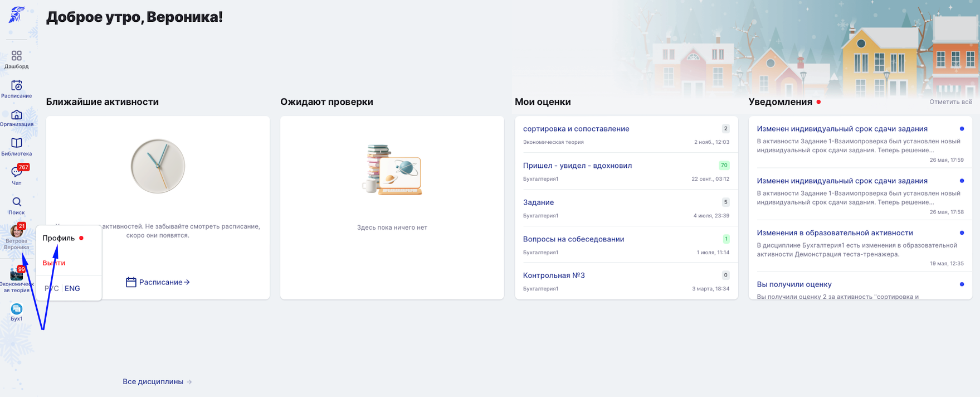Select Профиль in the popup menu
980x397 pixels.
(x=58, y=238)
